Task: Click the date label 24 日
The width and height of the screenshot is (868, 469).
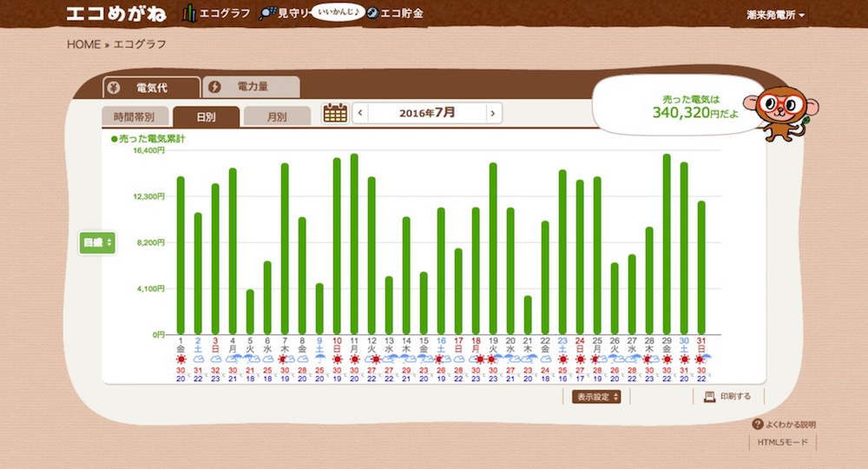Action: point(580,345)
